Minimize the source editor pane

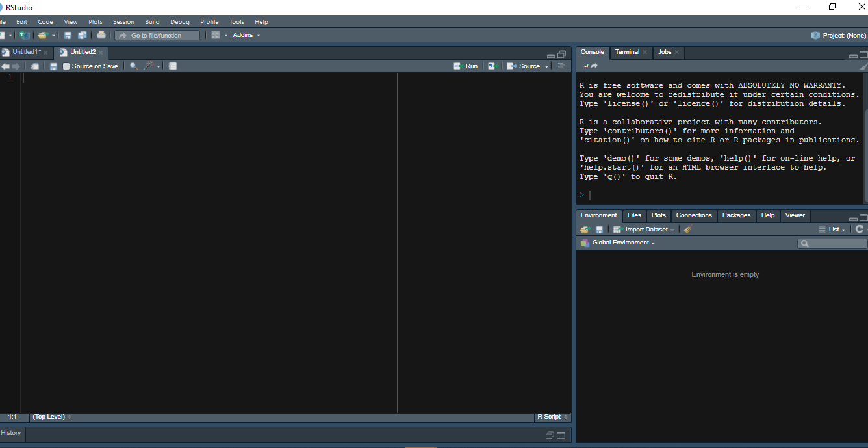[551, 56]
